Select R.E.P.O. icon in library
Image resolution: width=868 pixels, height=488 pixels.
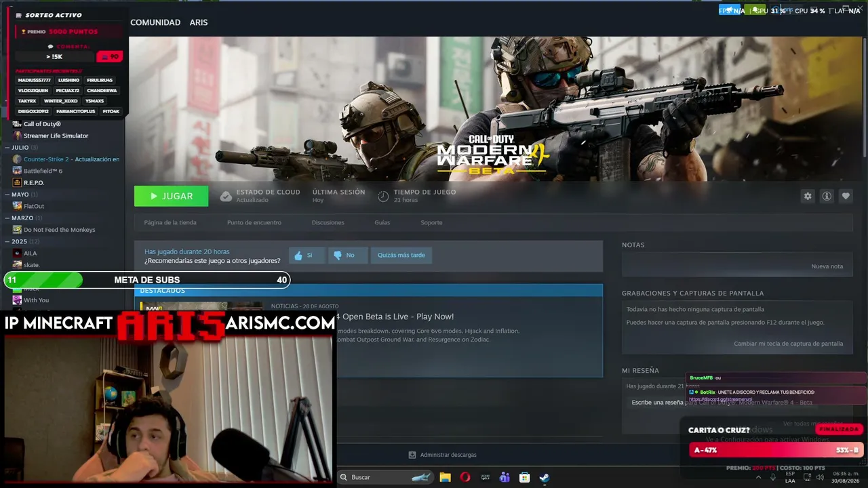17,182
